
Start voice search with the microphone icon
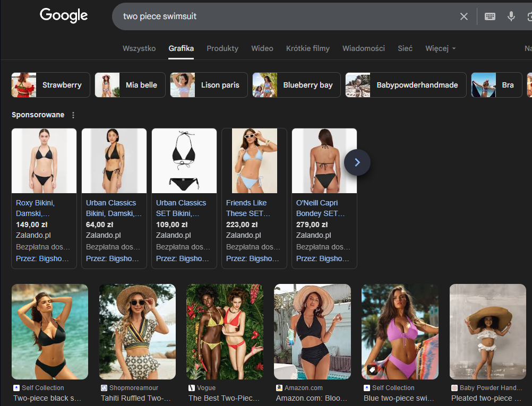(x=511, y=16)
